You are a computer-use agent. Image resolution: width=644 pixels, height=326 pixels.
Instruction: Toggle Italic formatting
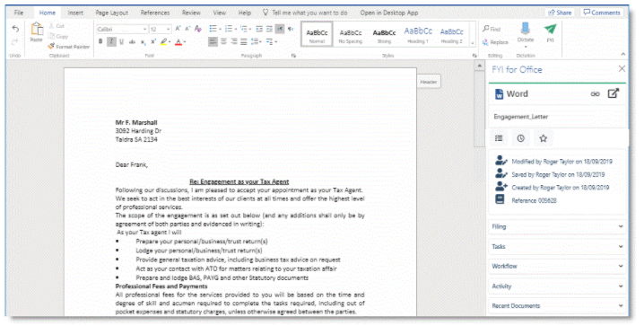click(111, 41)
